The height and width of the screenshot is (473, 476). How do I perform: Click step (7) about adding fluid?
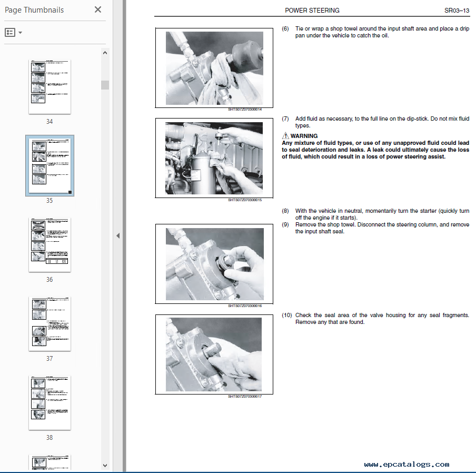click(375, 122)
